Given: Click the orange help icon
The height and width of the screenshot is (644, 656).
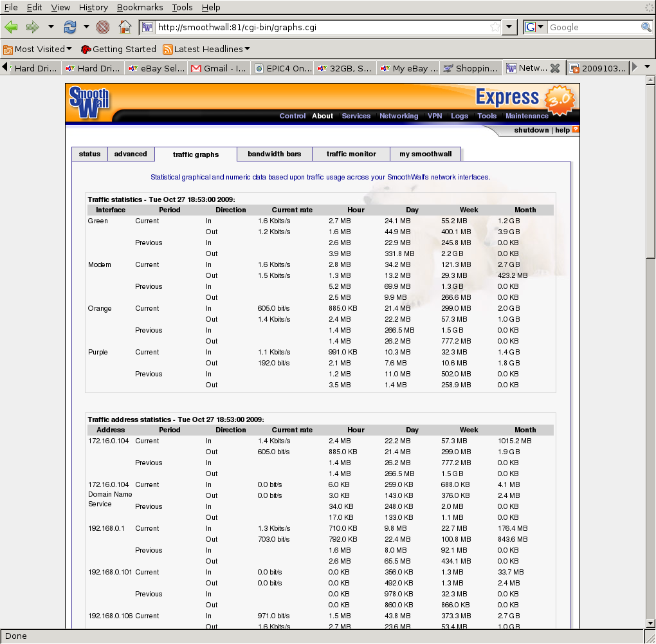Looking at the screenshot, I should coord(576,130).
